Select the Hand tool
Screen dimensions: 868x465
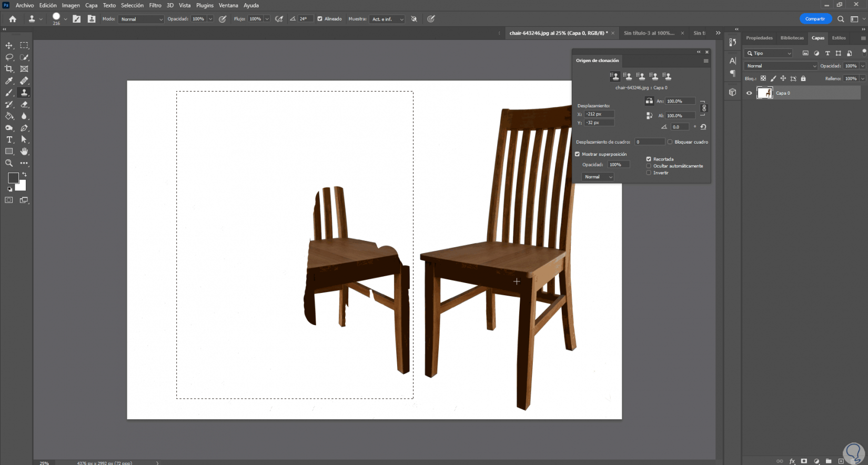(x=24, y=151)
